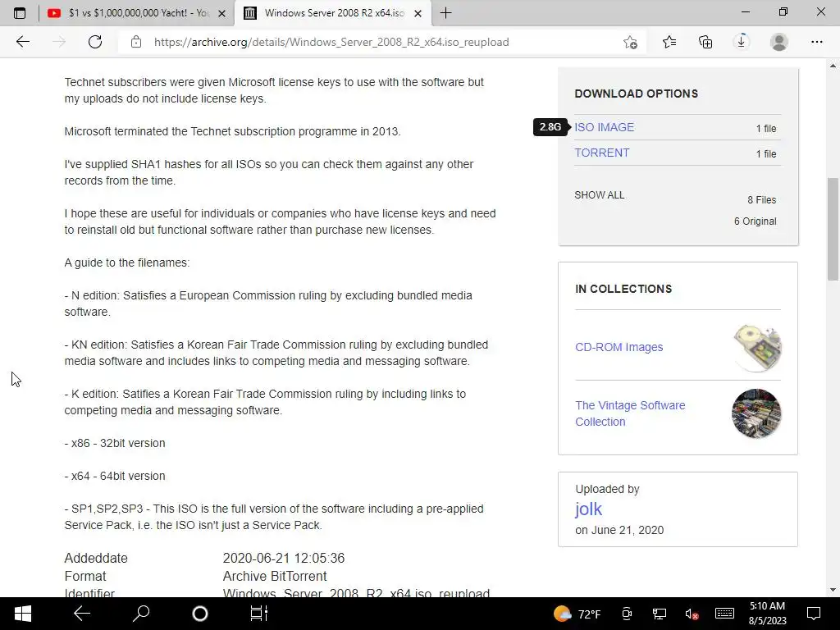The height and width of the screenshot is (630, 840).
Task: Click the '- x86 - 32bit version' line
Action: (115, 443)
